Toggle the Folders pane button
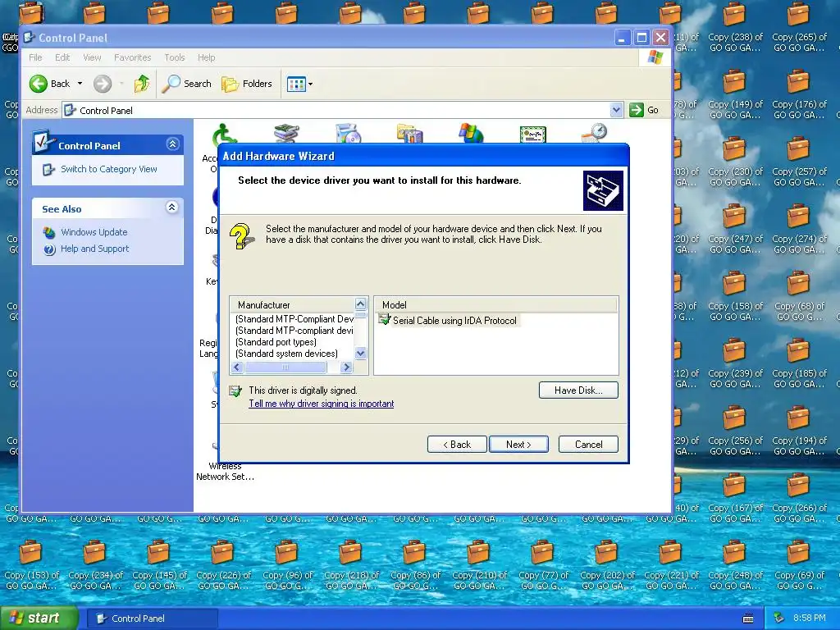Image resolution: width=840 pixels, height=630 pixels. point(247,84)
